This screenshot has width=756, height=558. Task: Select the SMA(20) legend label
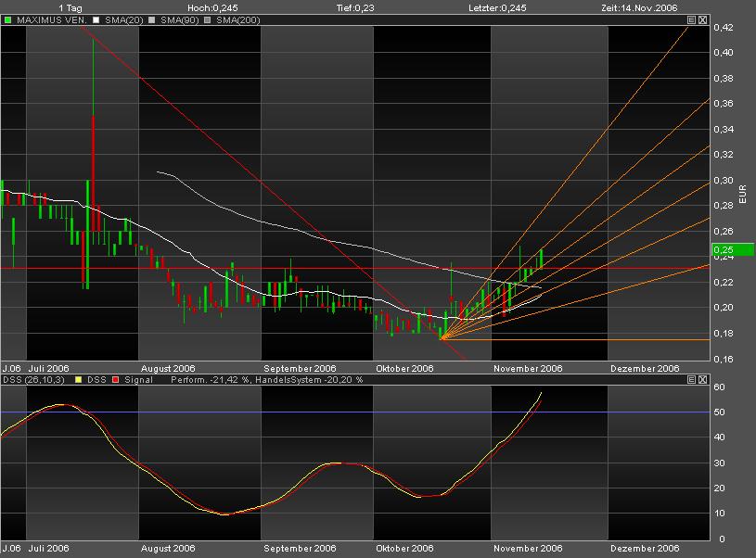(x=124, y=20)
